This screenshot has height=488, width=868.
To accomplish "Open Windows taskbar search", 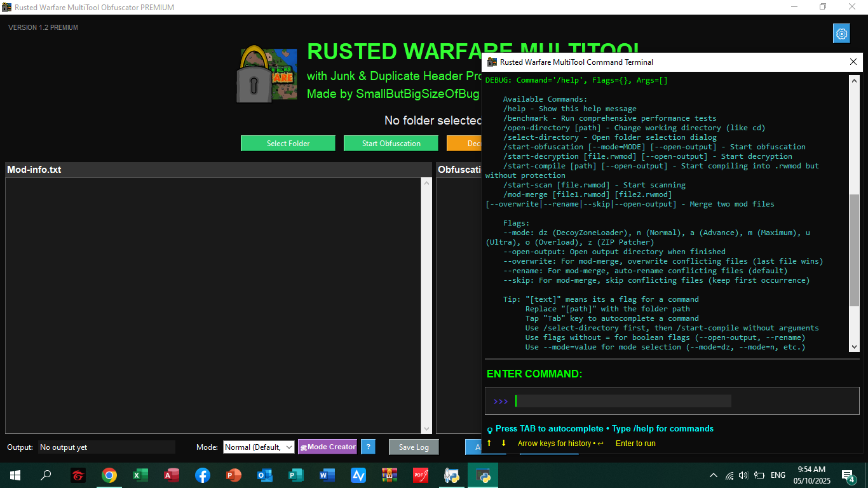I will pos(46,475).
